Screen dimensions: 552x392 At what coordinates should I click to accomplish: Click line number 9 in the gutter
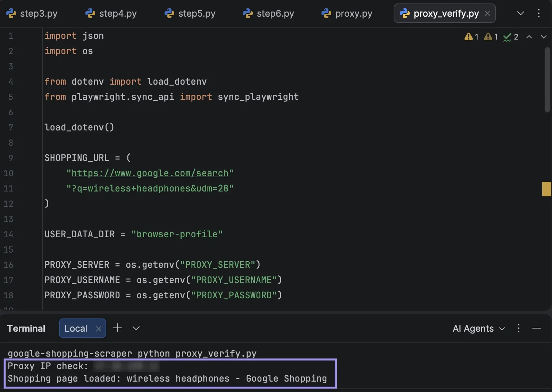11,158
